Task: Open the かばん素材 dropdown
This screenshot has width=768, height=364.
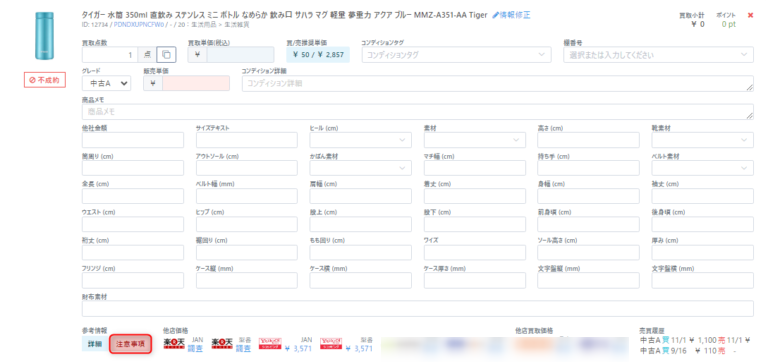Action: [x=360, y=168]
